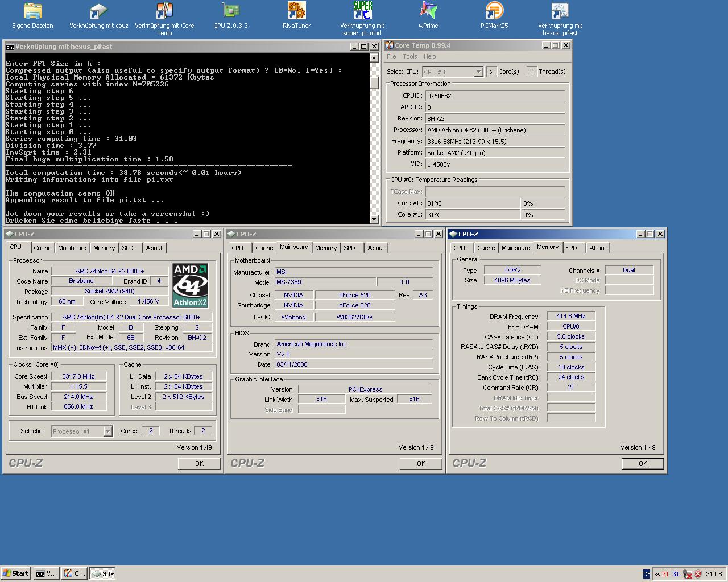728x582 pixels.
Task: Click the red security alert tray icon
Action: [x=698, y=574]
